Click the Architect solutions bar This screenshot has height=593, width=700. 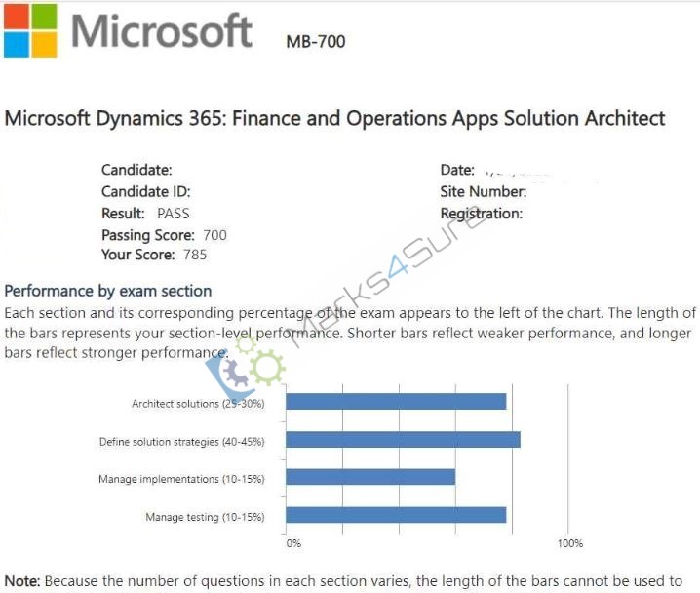coord(396,402)
